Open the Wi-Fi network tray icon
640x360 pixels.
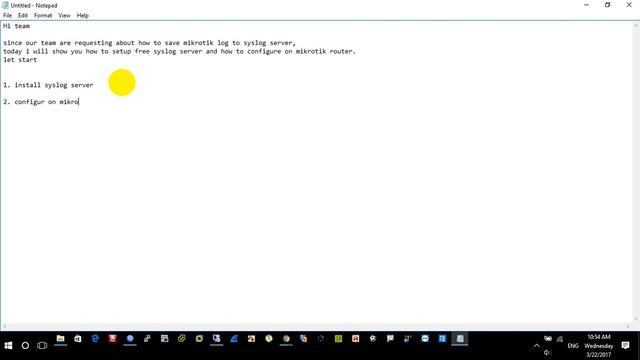[x=560, y=339]
